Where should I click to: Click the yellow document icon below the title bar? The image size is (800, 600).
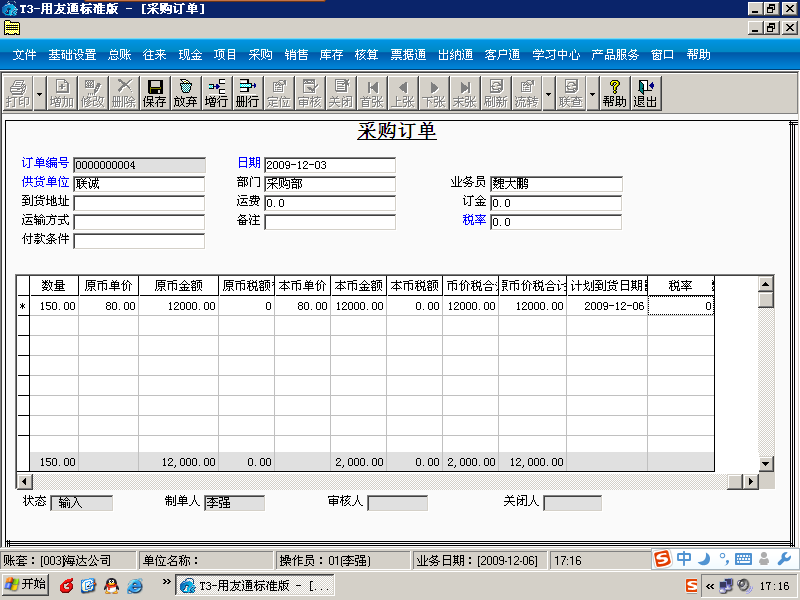pos(12,28)
